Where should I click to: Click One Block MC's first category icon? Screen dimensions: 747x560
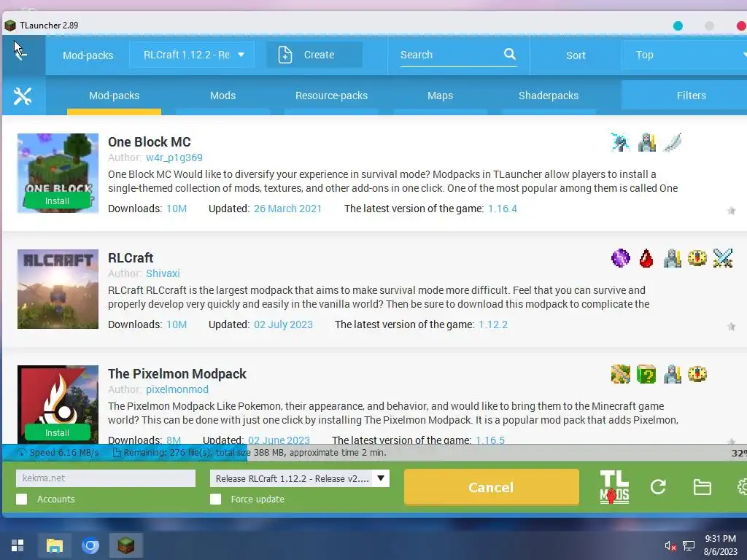coord(620,142)
